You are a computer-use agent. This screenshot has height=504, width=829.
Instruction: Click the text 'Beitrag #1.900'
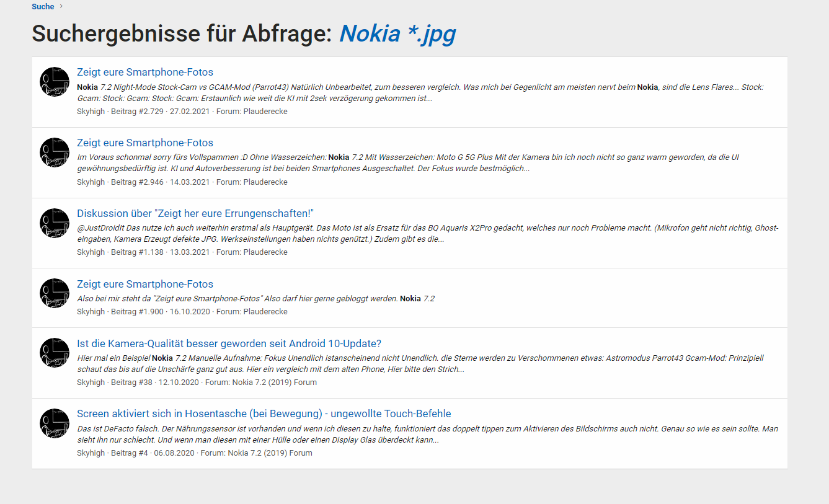[x=137, y=312]
